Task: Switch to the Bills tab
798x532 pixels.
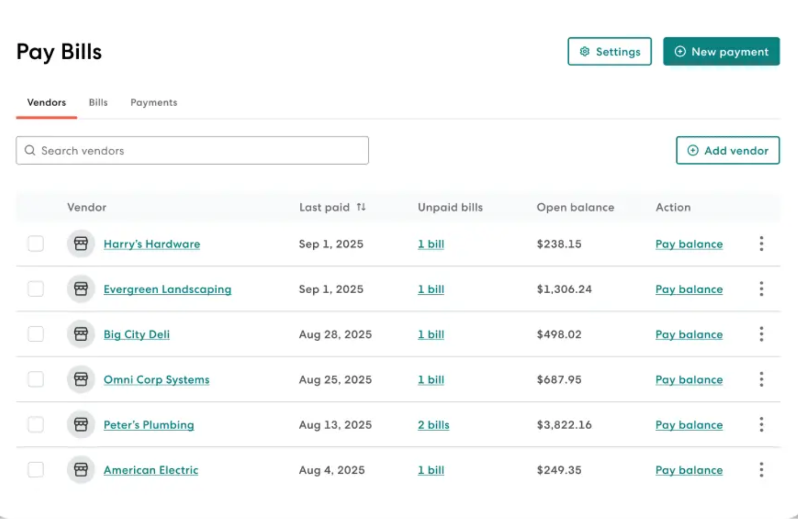Action: tap(98, 102)
